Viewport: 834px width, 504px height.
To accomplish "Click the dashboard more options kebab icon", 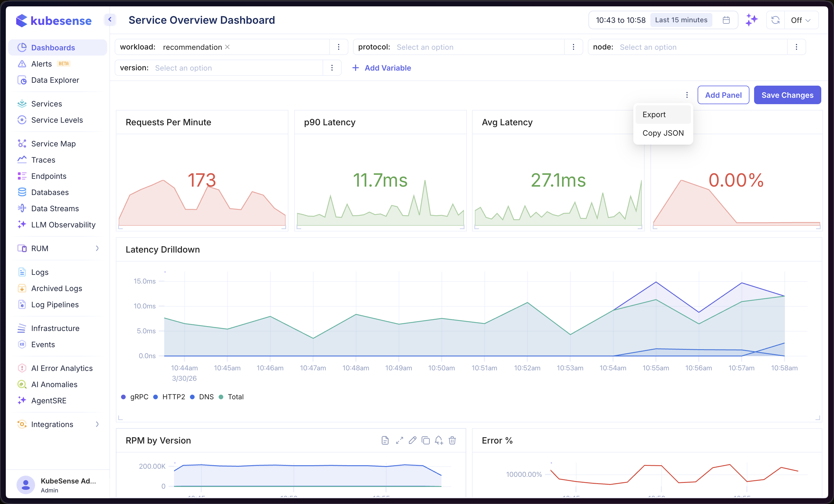I will [687, 95].
